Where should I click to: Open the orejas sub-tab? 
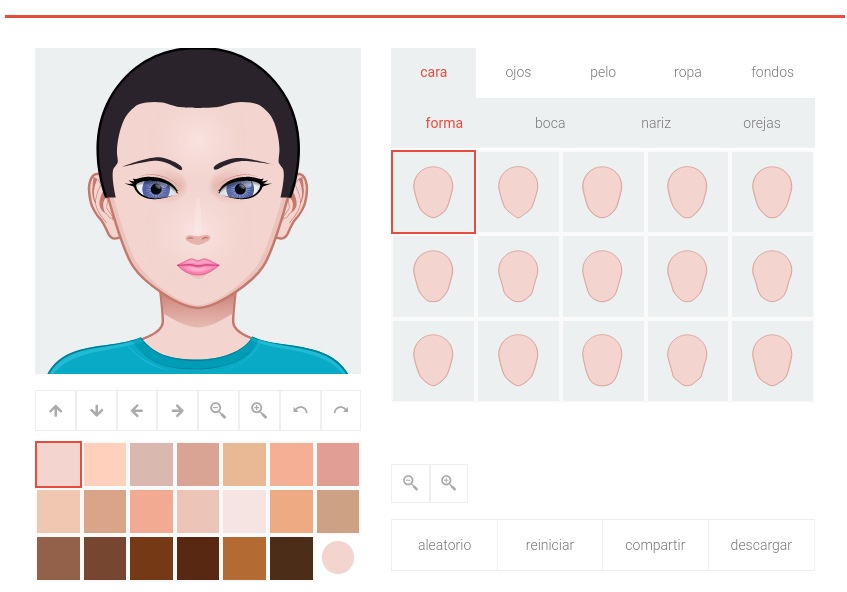[762, 123]
